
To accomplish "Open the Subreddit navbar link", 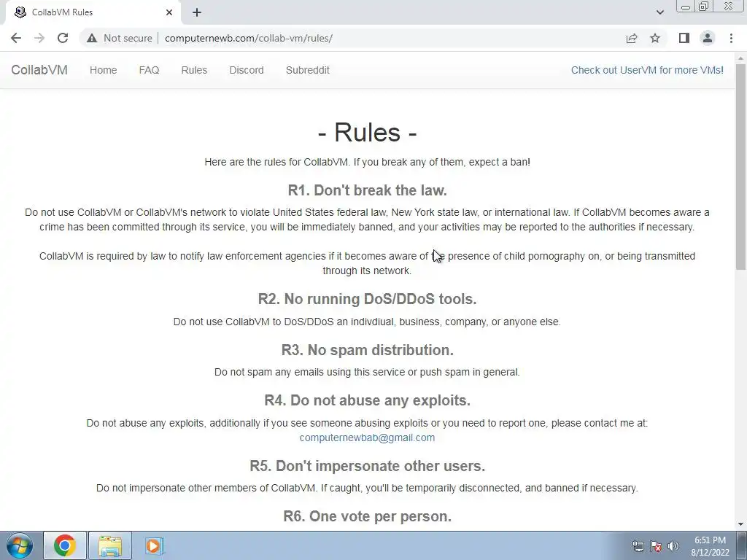I will (x=308, y=70).
